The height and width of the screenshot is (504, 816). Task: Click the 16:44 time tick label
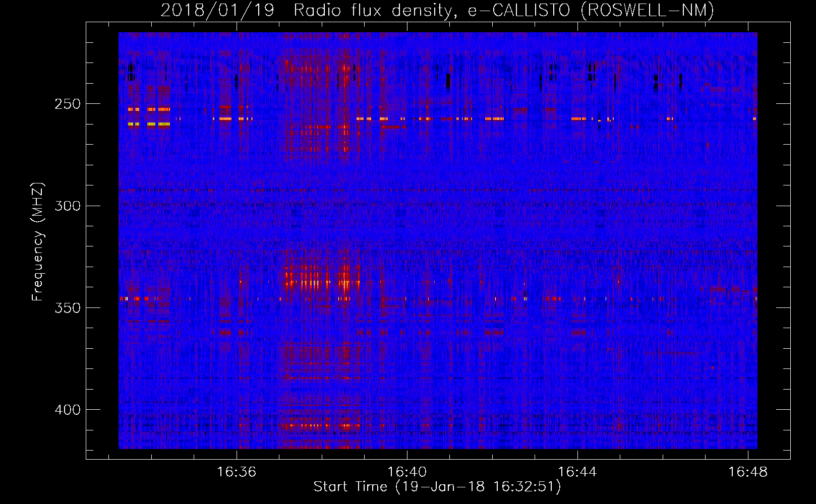click(577, 472)
